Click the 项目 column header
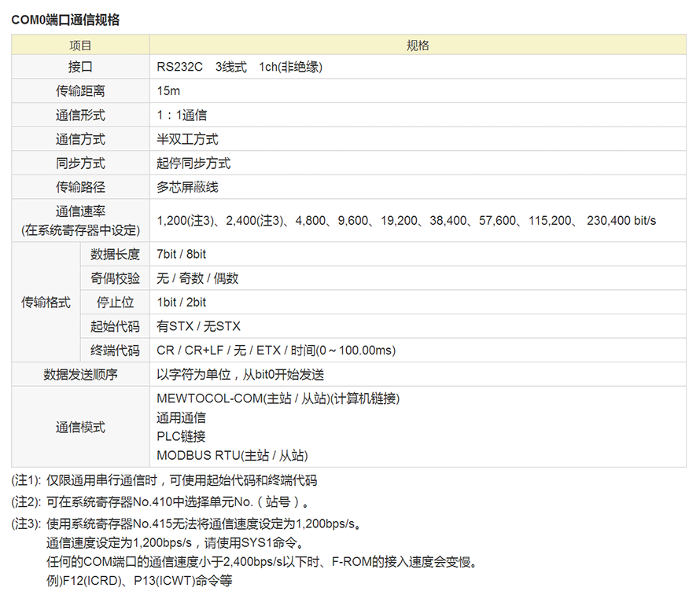Viewport: 700px width, 606px height. click(80, 46)
